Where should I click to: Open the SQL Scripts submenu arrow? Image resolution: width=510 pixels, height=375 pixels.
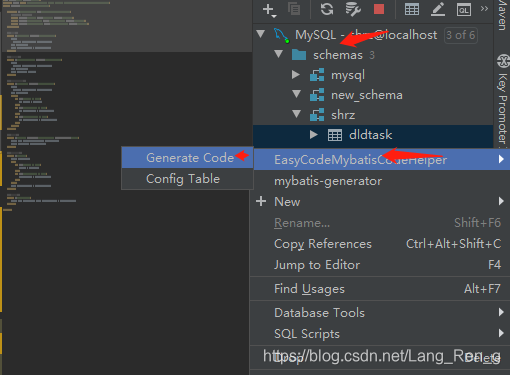click(x=501, y=333)
